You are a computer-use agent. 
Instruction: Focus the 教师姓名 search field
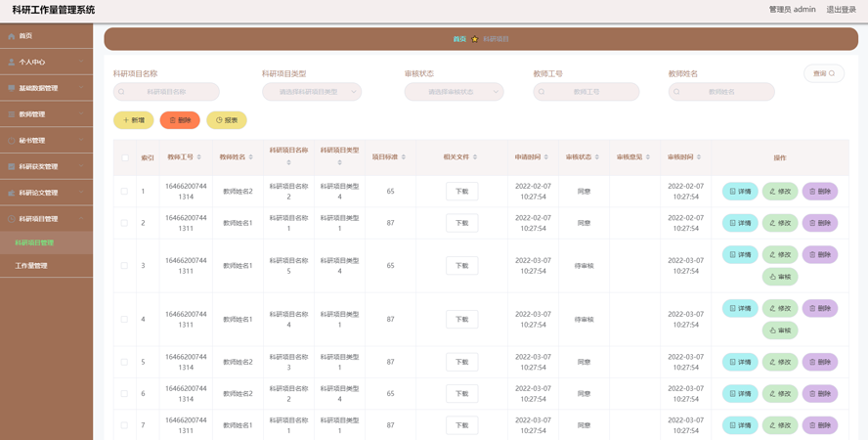[x=721, y=92]
